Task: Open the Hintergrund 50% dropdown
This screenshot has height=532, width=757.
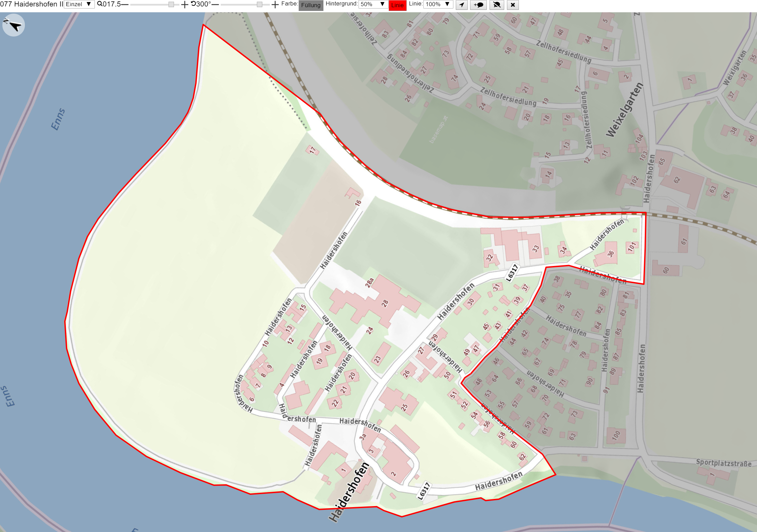Action: (x=373, y=4)
